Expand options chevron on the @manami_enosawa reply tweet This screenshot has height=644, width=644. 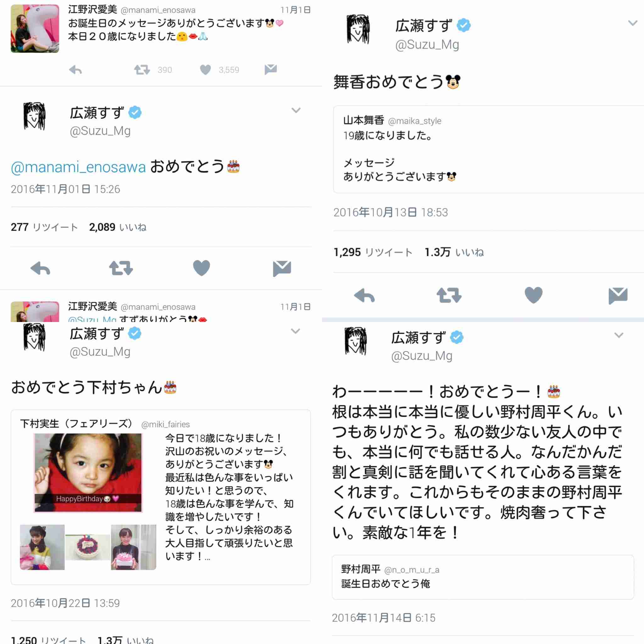pos(296,110)
